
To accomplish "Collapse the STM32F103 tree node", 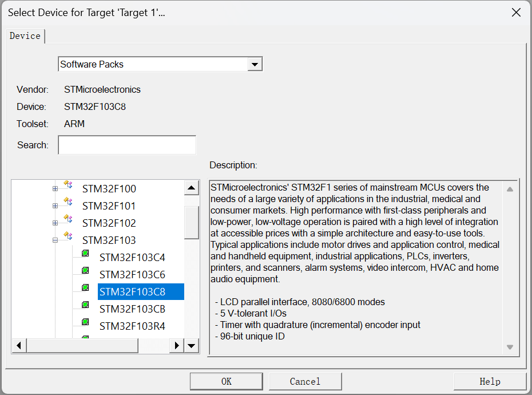I will 55,240.
